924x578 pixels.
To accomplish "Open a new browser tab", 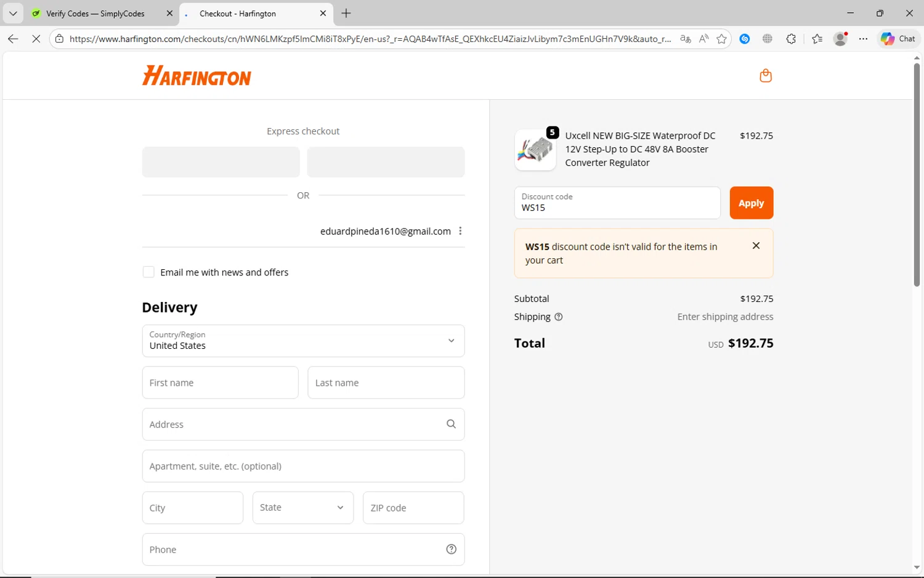I will point(346,13).
